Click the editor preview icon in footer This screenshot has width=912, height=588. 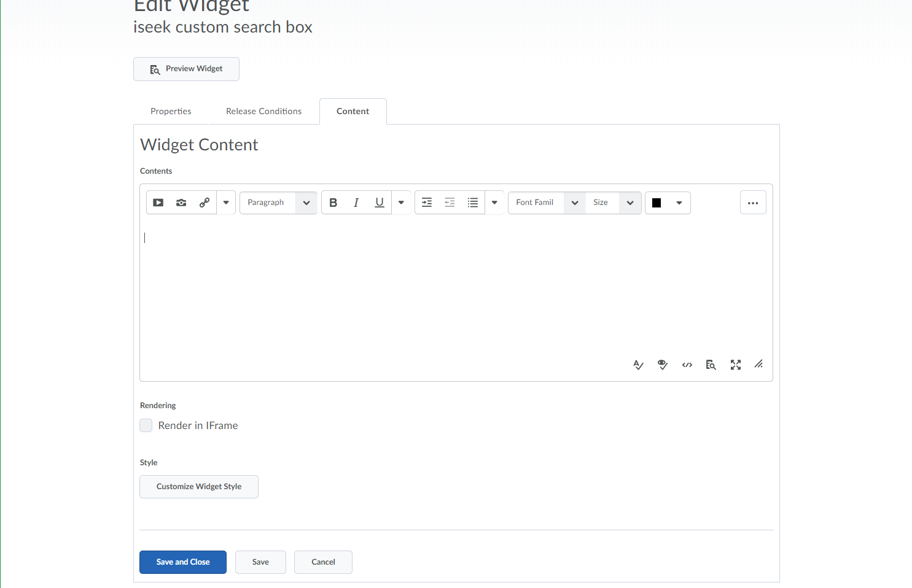[x=711, y=365]
